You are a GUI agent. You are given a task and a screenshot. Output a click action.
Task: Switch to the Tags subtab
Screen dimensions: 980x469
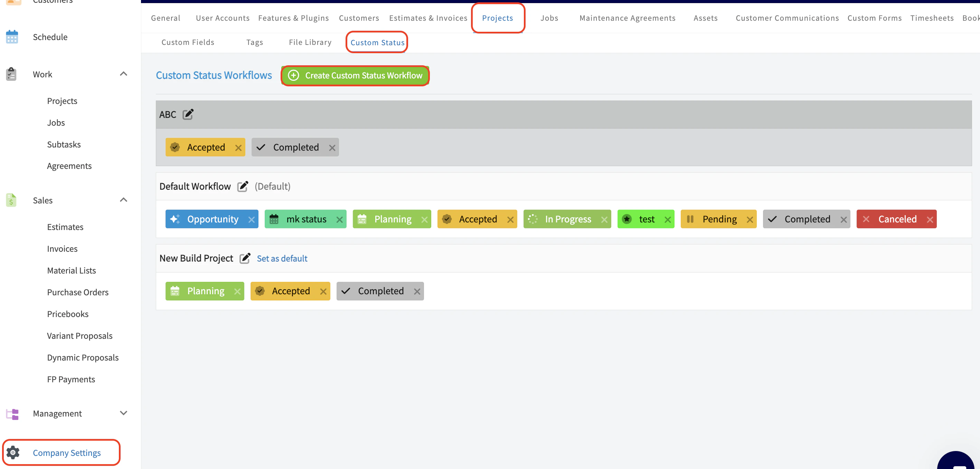tap(255, 42)
